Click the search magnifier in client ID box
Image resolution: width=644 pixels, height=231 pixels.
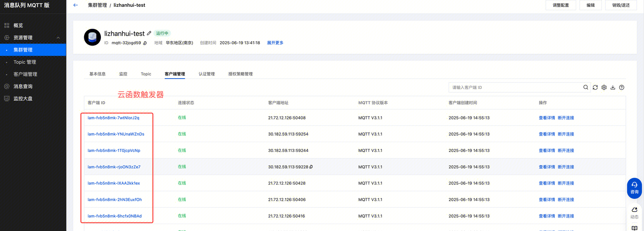click(586, 88)
